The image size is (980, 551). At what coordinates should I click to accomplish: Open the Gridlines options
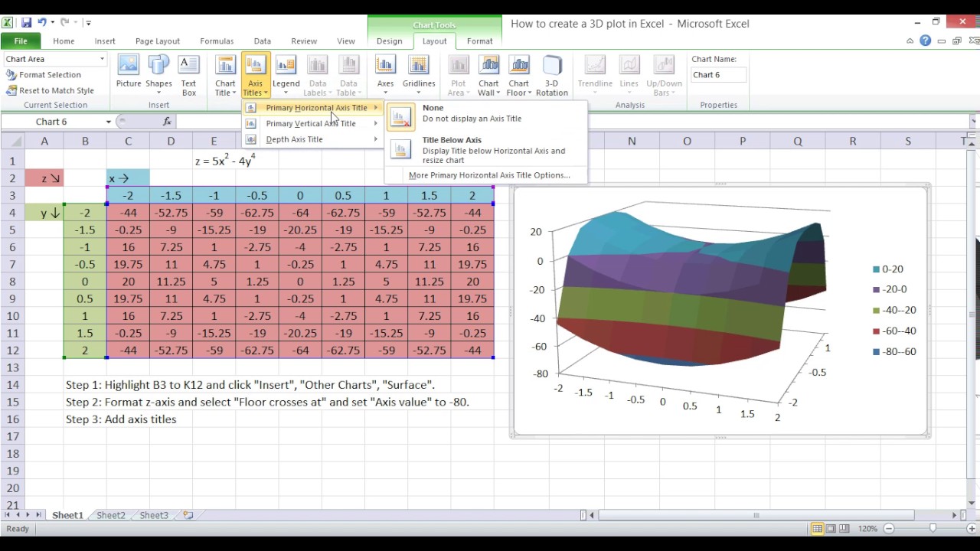(419, 76)
